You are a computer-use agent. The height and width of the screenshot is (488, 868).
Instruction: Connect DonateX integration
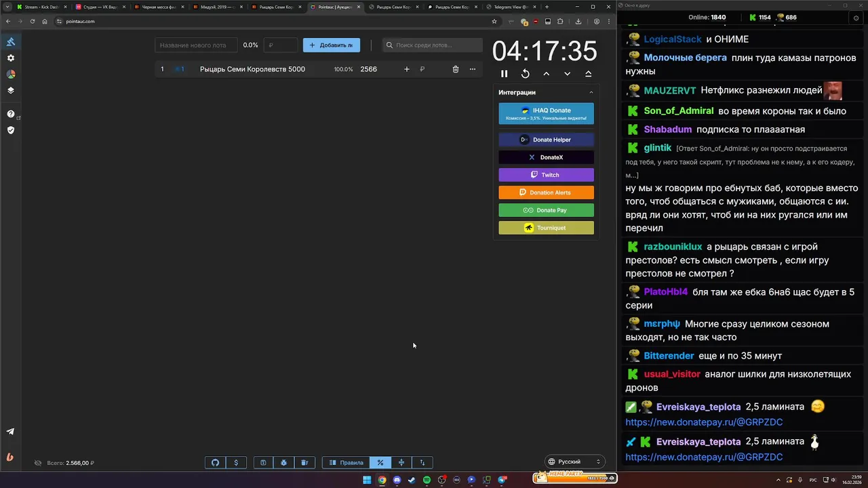pos(546,157)
